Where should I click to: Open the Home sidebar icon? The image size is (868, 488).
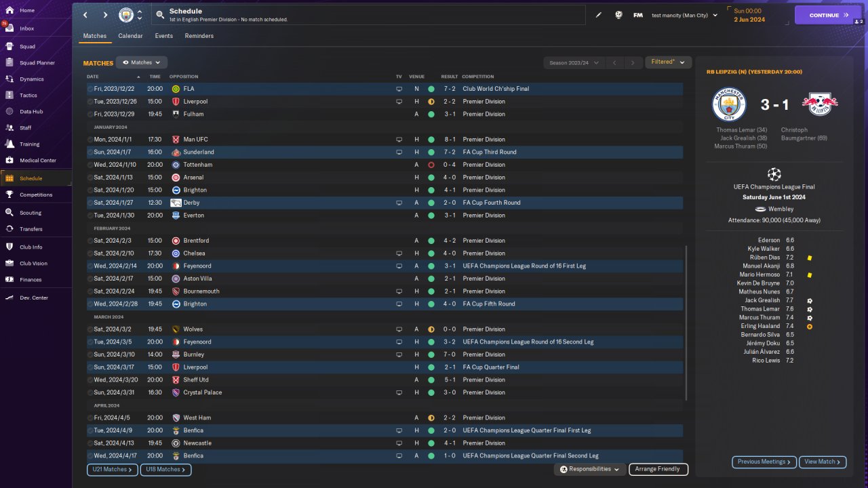[9, 11]
